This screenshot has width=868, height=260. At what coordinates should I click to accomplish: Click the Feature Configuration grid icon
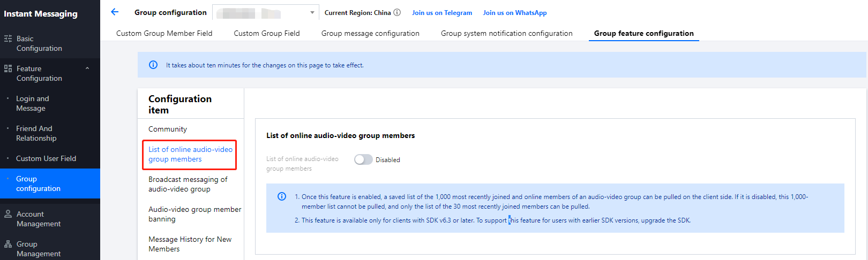[x=8, y=68]
